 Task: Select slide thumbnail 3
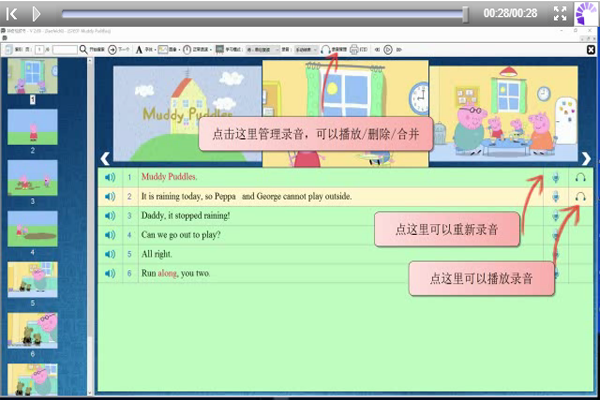pyautogui.click(x=33, y=178)
